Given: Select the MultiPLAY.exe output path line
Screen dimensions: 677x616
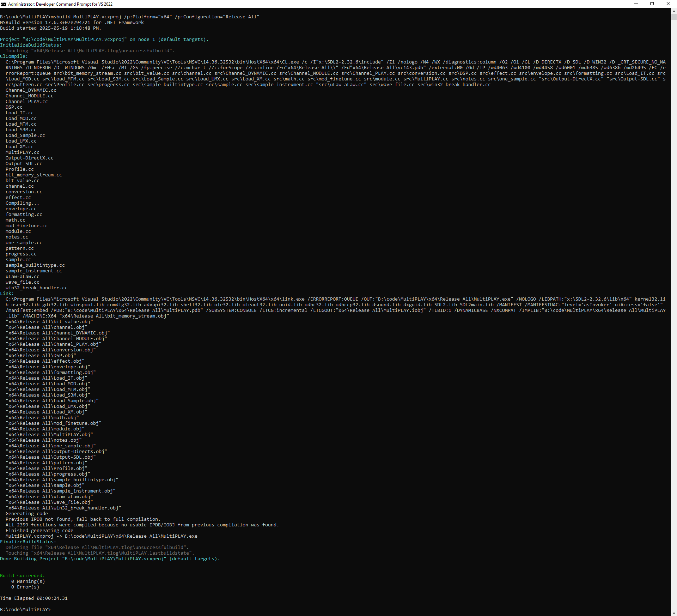Looking at the screenshot, I should [101, 536].
